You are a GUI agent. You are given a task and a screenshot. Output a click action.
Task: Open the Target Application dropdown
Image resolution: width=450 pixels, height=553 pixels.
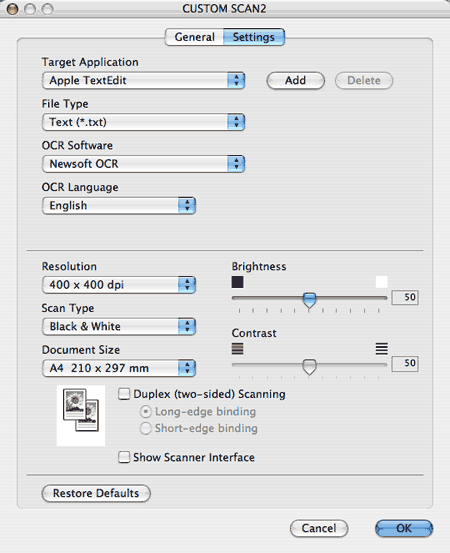pos(143,80)
